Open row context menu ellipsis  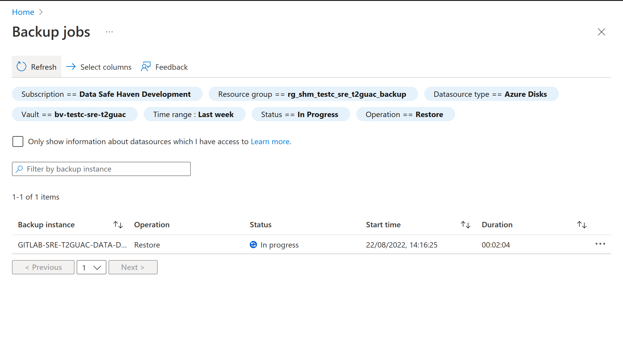coord(600,244)
